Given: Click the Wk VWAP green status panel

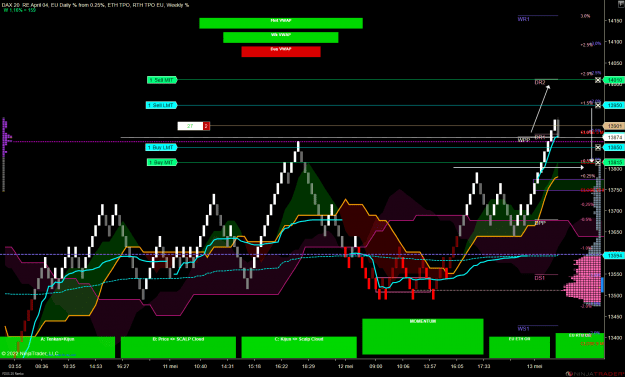Looking at the screenshot, I should (x=281, y=37).
